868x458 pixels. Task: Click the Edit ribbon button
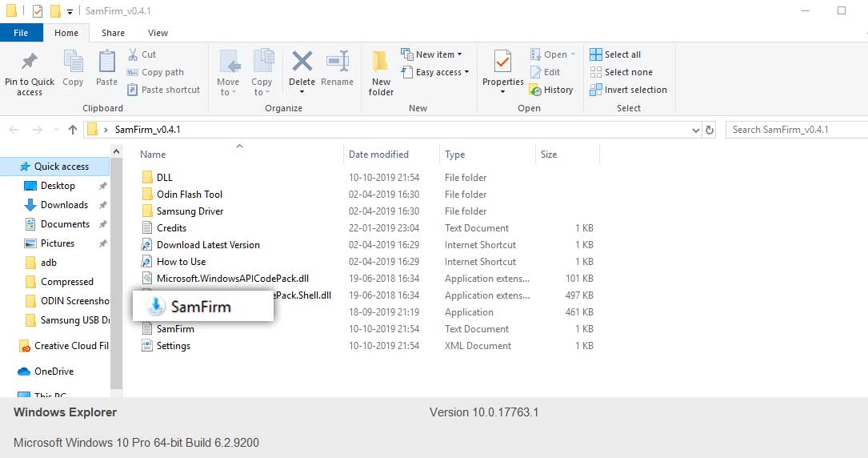click(x=545, y=72)
